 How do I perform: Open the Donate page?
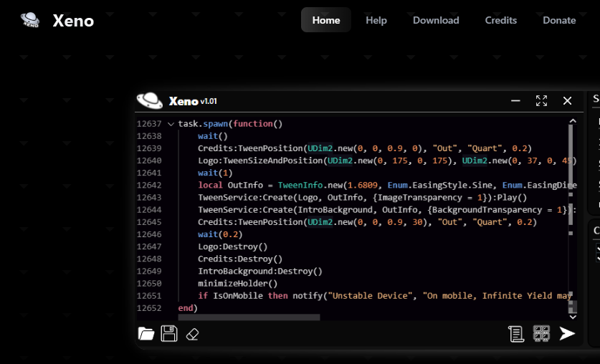(559, 20)
